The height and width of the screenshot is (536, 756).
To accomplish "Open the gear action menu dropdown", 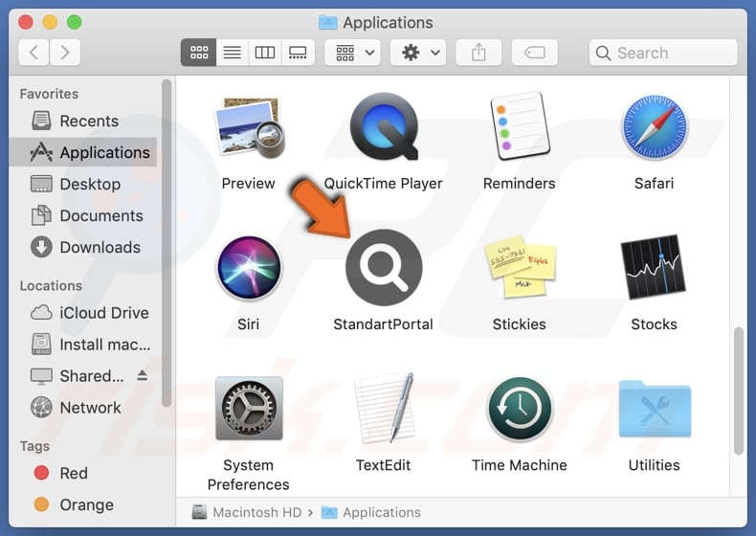I will [418, 52].
